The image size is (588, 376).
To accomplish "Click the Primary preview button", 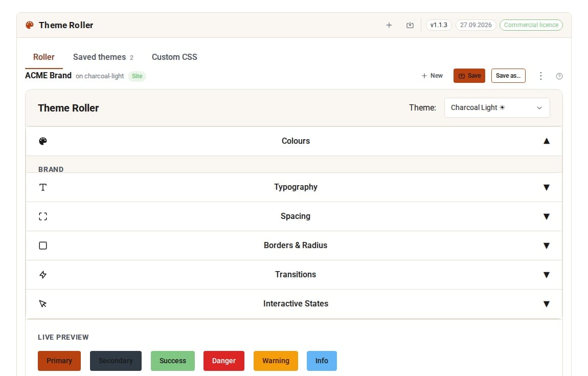I will pos(59,361).
